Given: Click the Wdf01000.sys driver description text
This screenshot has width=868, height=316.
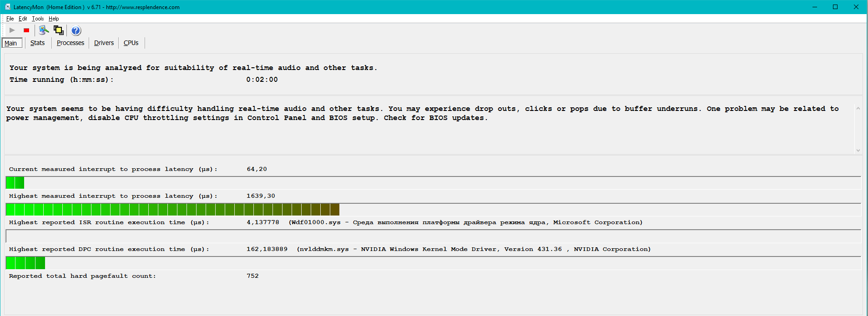Looking at the screenshot, I should (465, 222).
